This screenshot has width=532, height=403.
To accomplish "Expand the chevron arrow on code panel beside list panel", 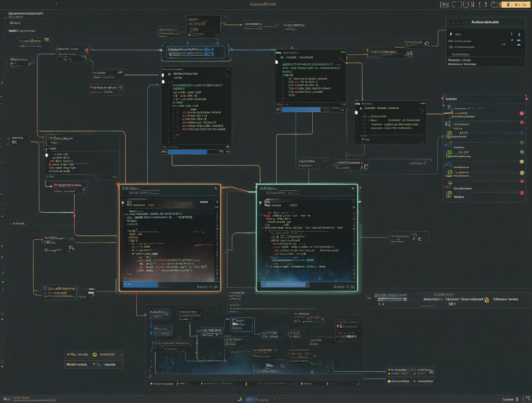I will tap(422, 111).
